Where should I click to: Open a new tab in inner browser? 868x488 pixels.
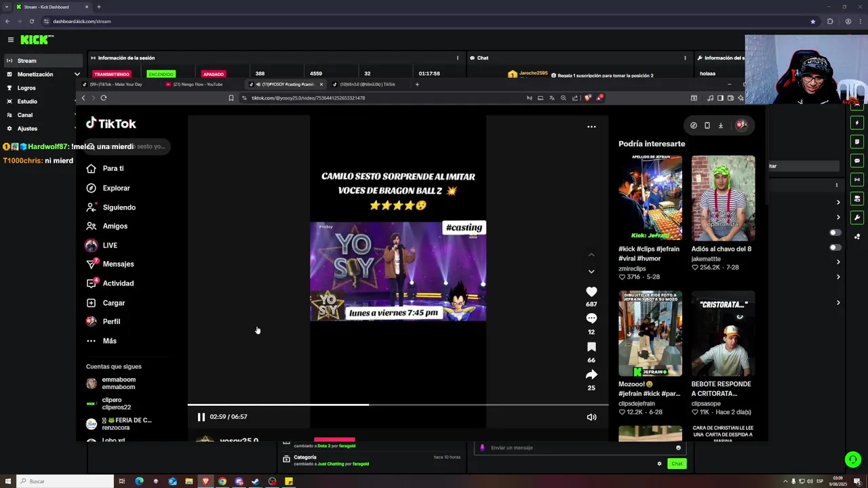click(x=417, y=85)
